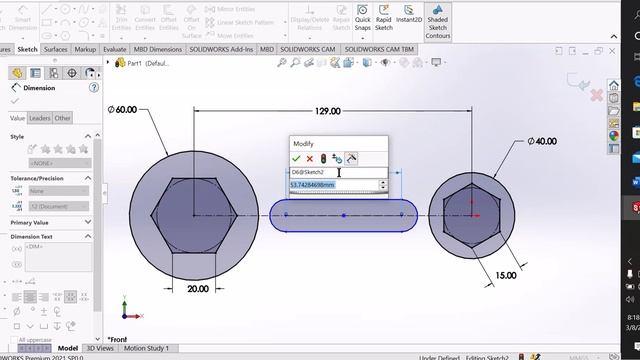Select Leaders tab in Dimension panel
The image size is (640, 360).
coord(40,118)
